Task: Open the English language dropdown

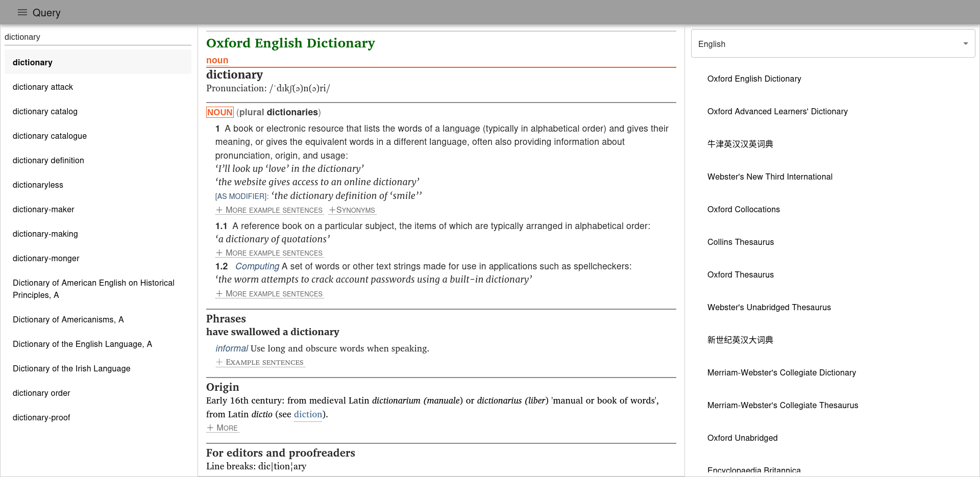Action: pos(832,44)
